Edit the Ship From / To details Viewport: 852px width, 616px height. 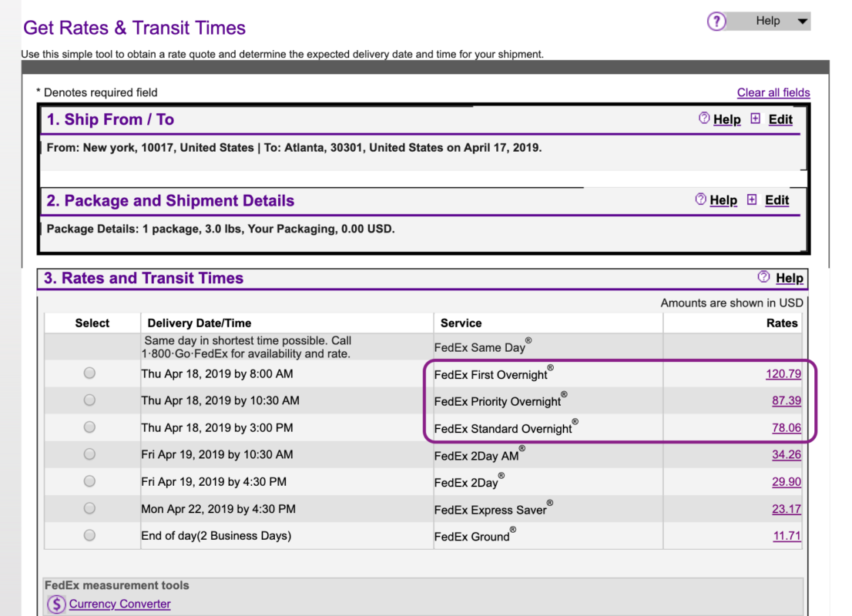[780, 119]
